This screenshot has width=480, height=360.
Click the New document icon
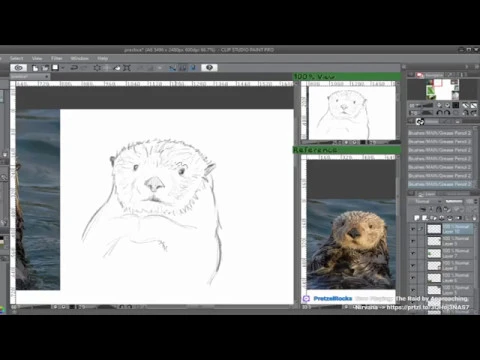tap(35, 68)
